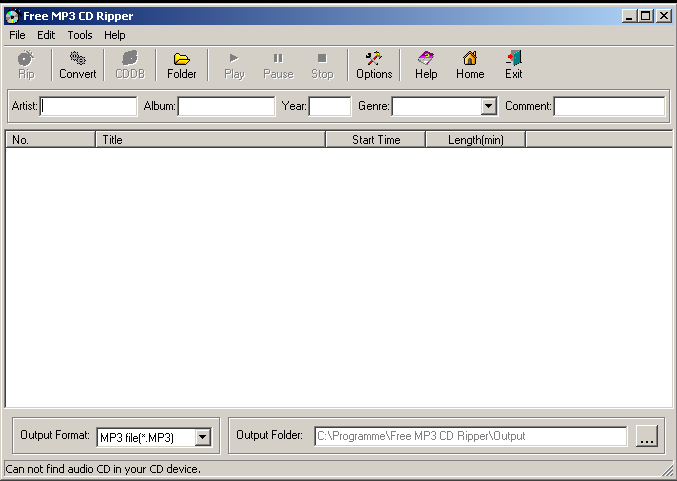Open the Edit menu

pos(46,35)
